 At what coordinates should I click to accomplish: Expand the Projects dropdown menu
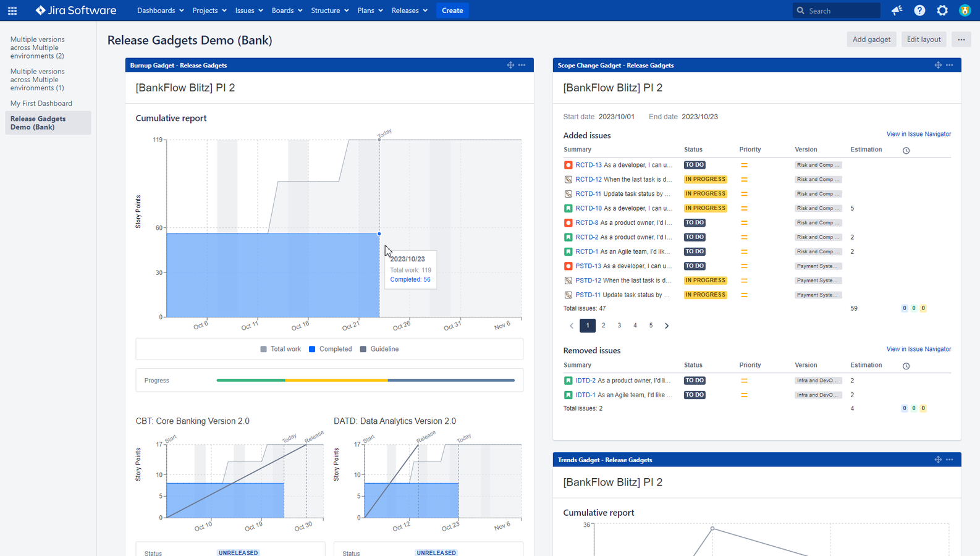coord(209,11)
